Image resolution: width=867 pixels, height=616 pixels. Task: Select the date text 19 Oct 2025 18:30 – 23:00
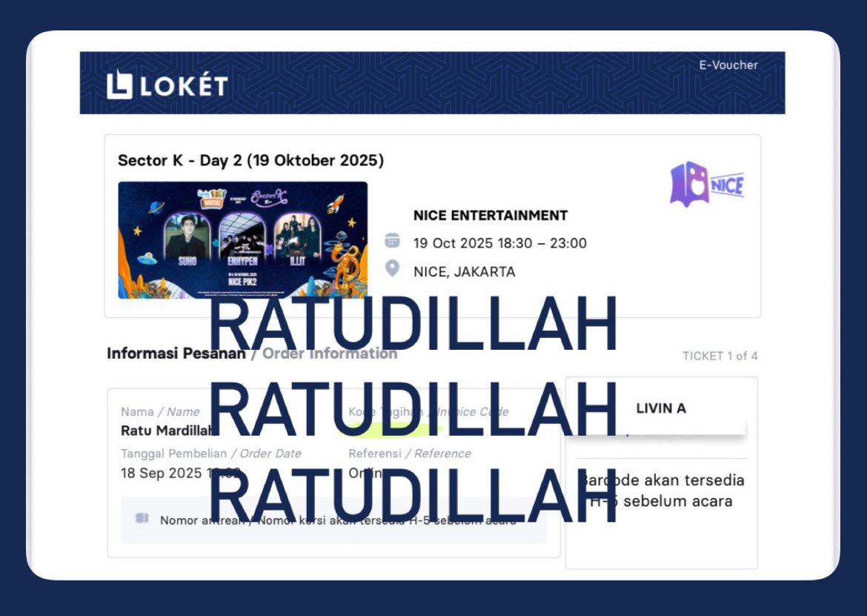(500, 243)
